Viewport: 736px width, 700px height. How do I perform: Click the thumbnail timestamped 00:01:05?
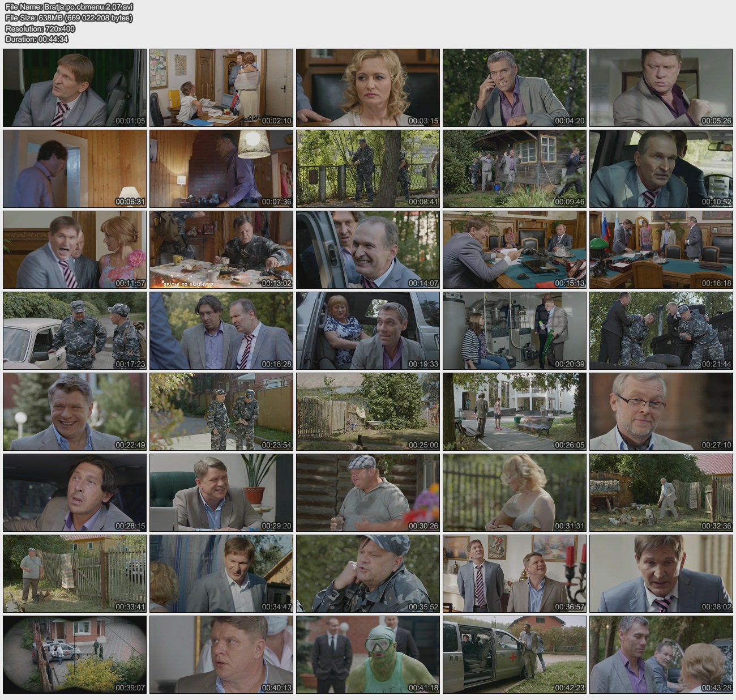75,88
